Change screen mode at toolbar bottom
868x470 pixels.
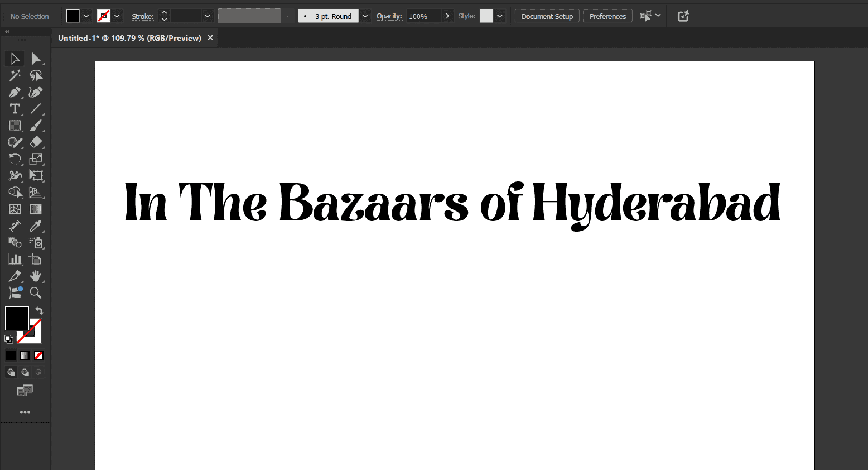pyautogui.click(x=25, y=390)
